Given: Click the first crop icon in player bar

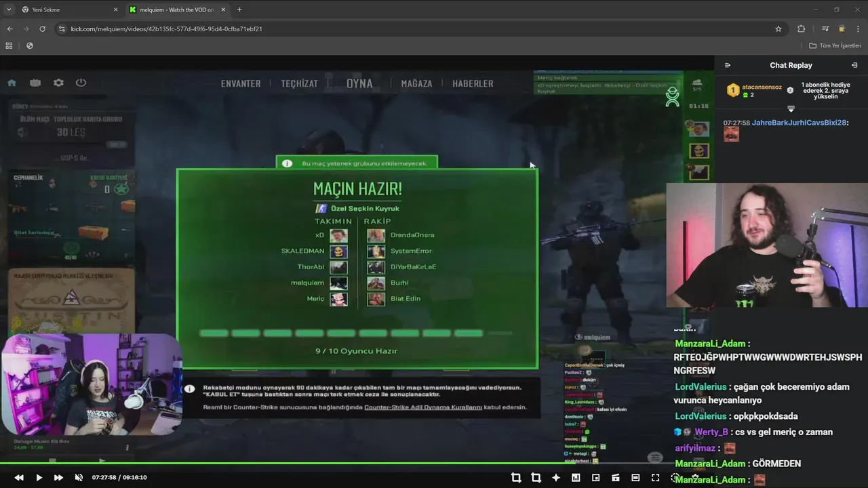Looking at the screenshot, I should [x=516, y=478].
